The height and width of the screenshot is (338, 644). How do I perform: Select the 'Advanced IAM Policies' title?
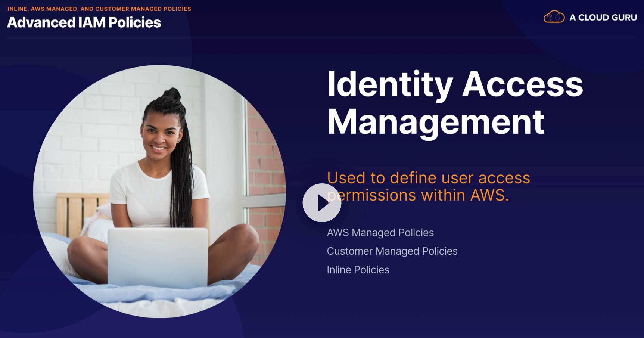(84, 22)
